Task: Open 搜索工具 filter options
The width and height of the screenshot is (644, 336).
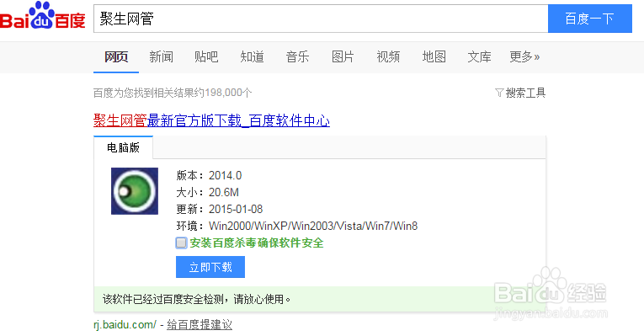Action: click(x=520, y=93)
